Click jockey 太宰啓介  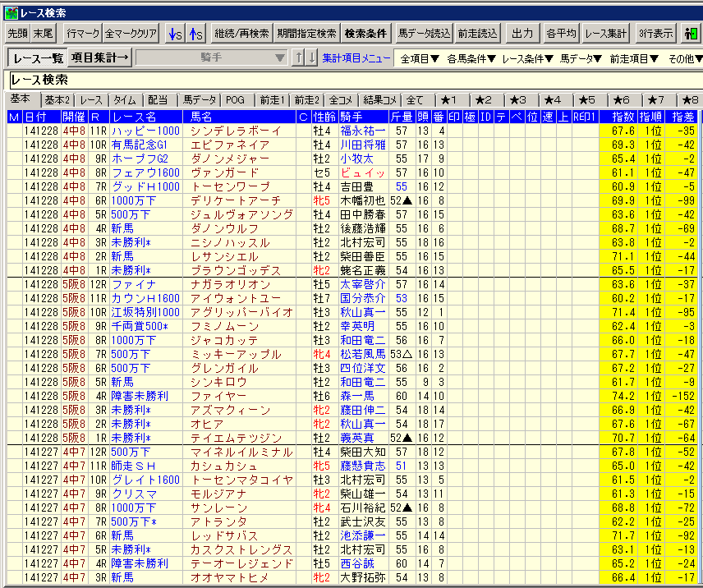(x=363, y=284)
